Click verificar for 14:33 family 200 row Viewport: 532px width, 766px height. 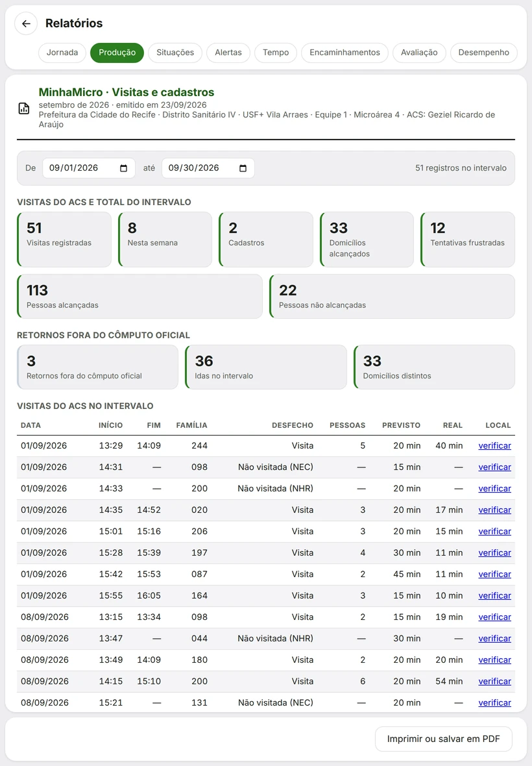tap(494, 489)
